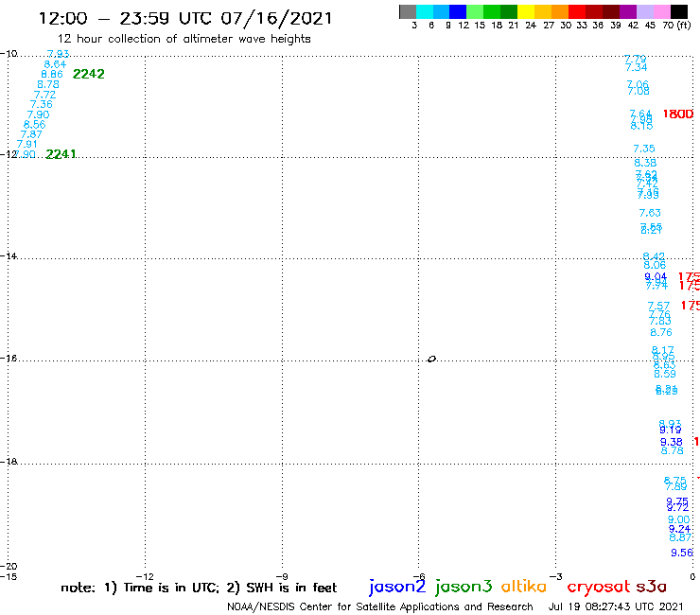Click the purple swatch in the color scale

coord(628,11)
